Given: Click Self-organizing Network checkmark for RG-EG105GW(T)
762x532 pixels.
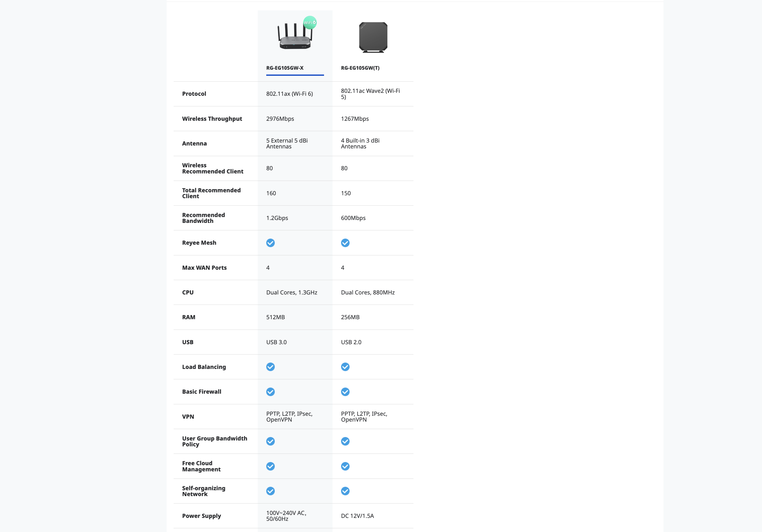Looking at the screenshot, I should click(x=345, y=491).
